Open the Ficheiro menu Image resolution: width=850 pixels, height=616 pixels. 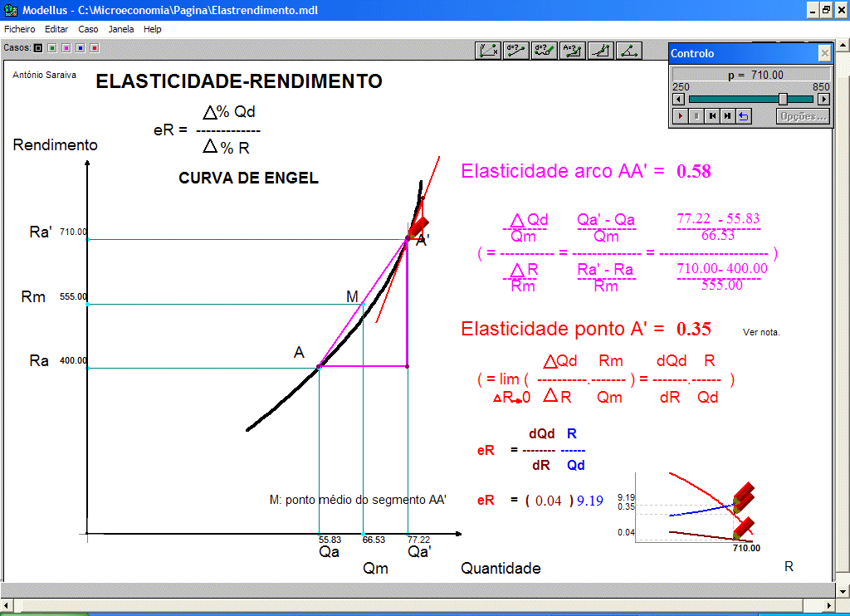[20, 29]
